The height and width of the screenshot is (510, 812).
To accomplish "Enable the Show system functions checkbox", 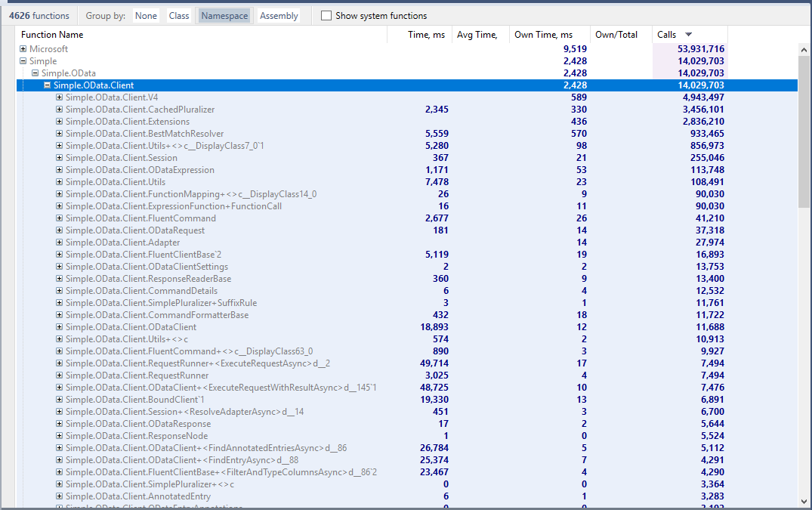I will click(326, 15).
